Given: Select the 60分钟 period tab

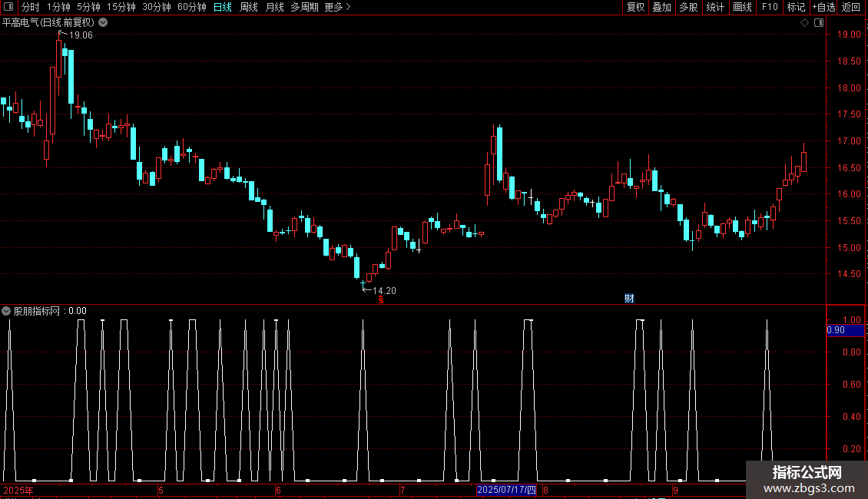Looking at the screenshot, I should pos(191,7).
